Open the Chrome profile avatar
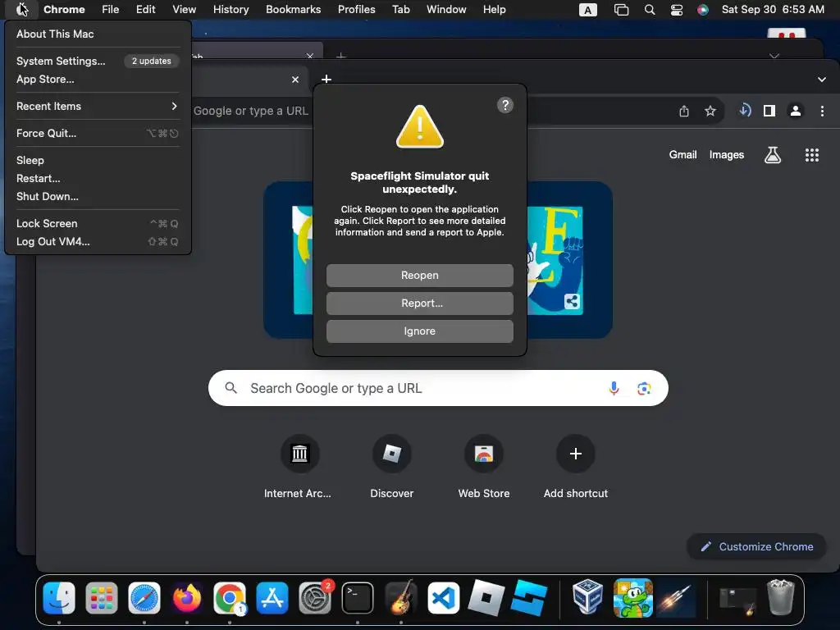 coord(796,111)
